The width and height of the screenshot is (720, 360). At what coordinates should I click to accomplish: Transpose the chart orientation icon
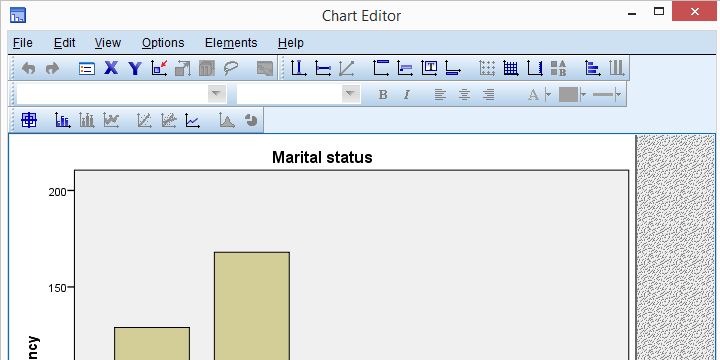point(593,68)
